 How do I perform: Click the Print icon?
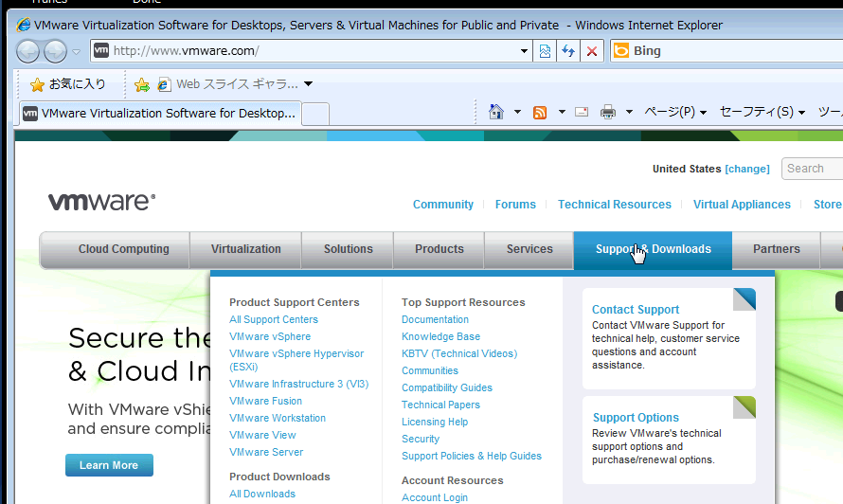click(608, 112)
